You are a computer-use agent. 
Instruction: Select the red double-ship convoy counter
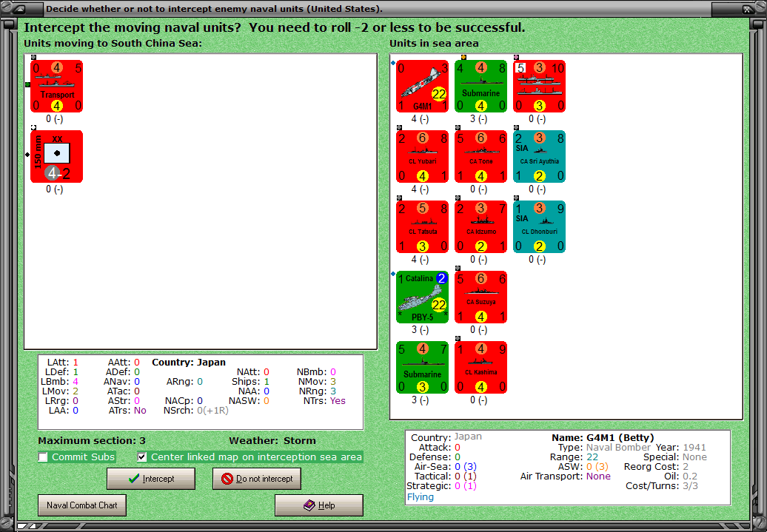coord(540,87)
